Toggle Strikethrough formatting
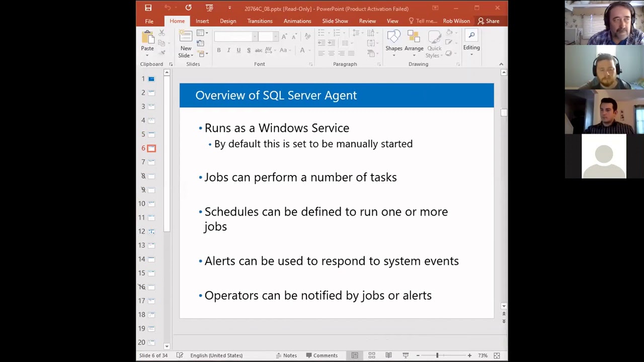The image size is (644, 362). [x=259, y=50]
